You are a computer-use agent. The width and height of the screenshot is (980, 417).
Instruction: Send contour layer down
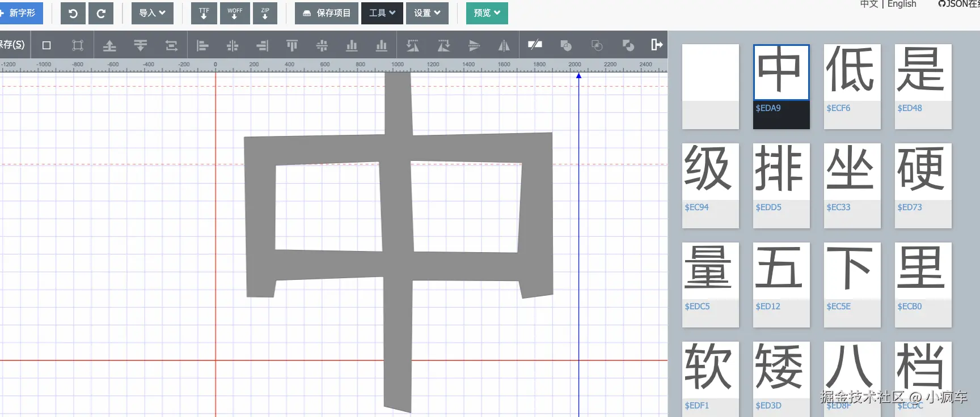(140, 45)
